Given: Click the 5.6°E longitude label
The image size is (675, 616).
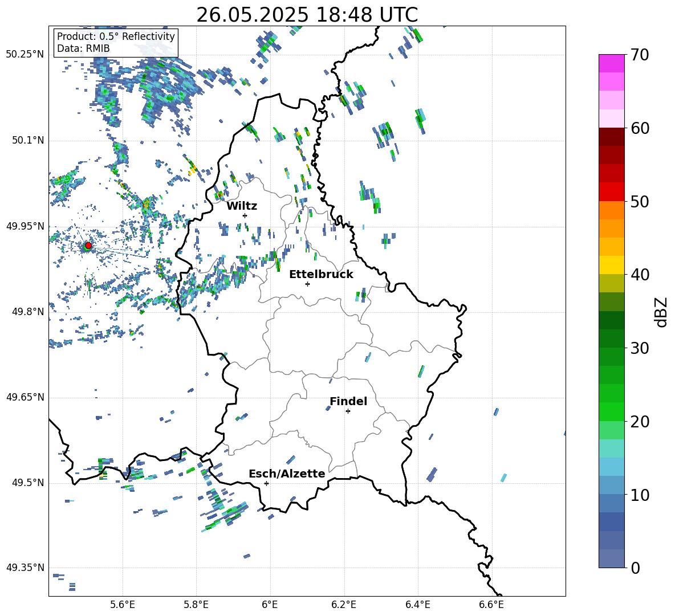Looking at the screenshot, I should point(123,605).
